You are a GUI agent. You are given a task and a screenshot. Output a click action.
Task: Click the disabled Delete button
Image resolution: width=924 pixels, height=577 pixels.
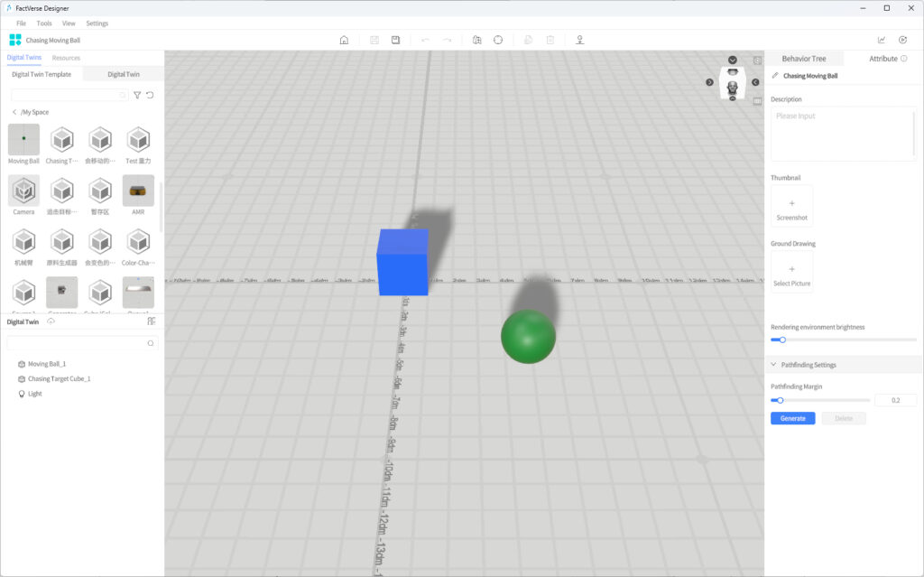[844, 418]
